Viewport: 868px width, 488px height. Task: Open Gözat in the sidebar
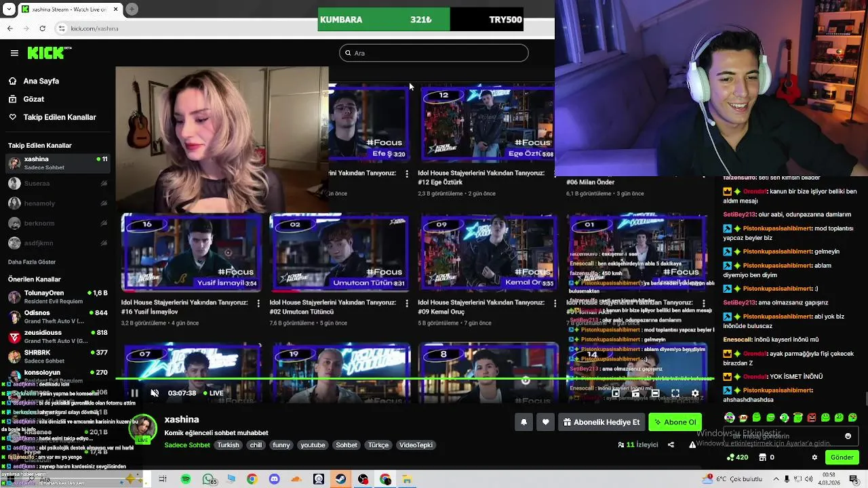(x=34, y=99)
